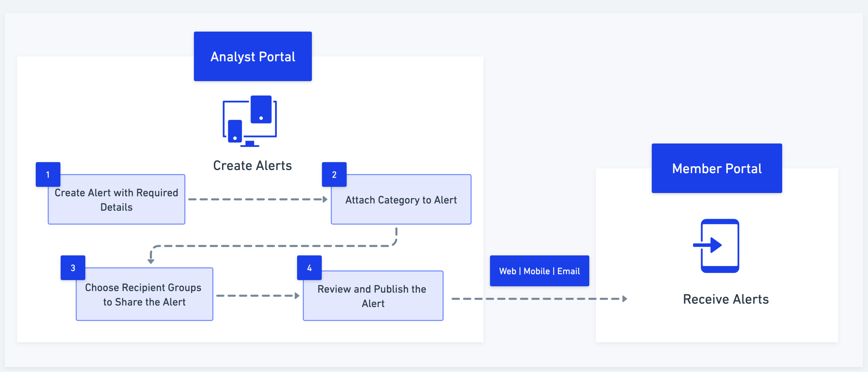The image size is (868, 372).
Task: Click the step number 3 badge
Action: [x=73, y=268]
